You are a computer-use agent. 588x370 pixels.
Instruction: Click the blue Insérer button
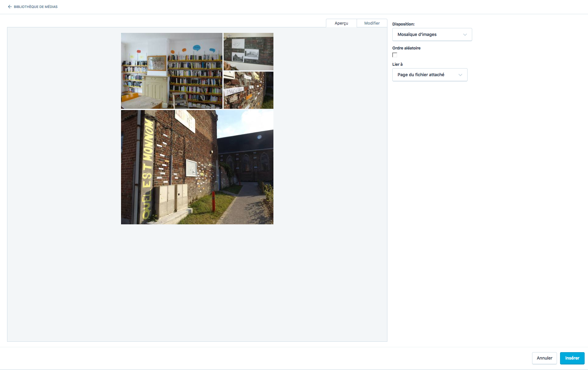click(572, 358)
